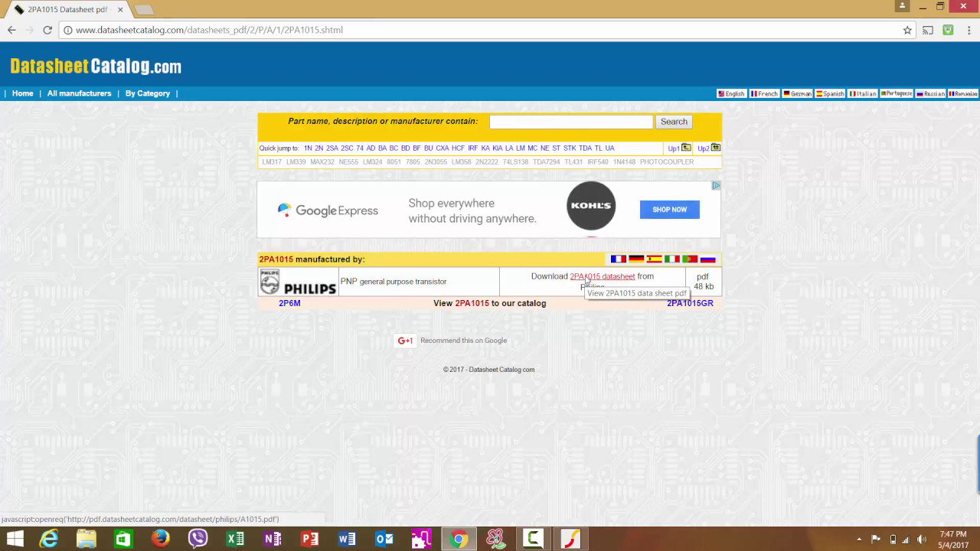Jump to the 2N quick link
Screen dimensions: 980x551
pos(319,148)
